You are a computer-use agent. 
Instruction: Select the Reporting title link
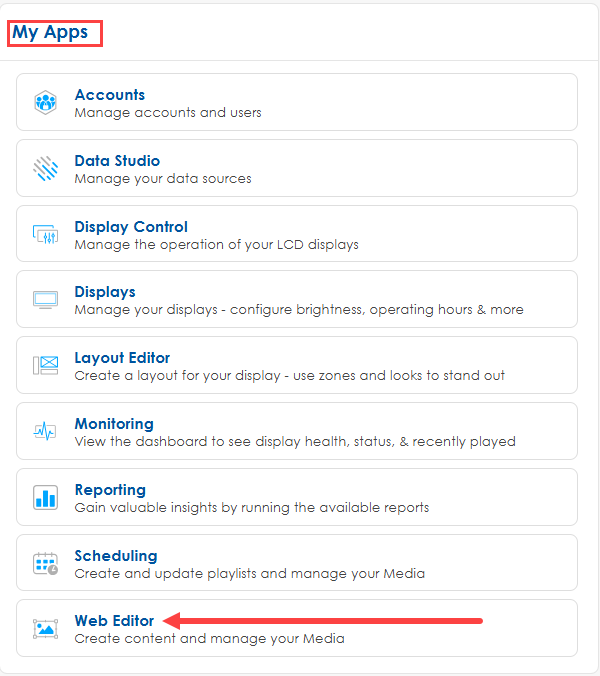(110, 490)
